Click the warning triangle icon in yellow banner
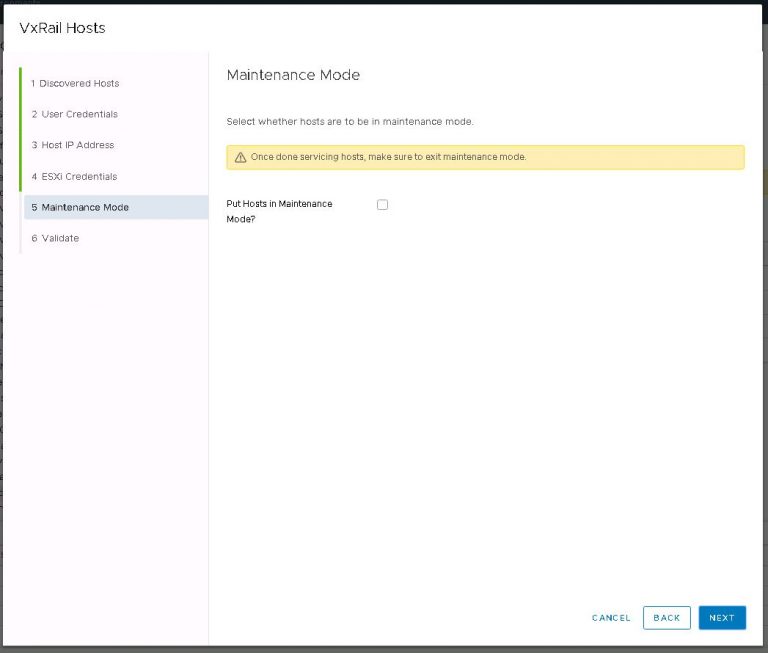 pyautogui.click(x=240, y=157)
